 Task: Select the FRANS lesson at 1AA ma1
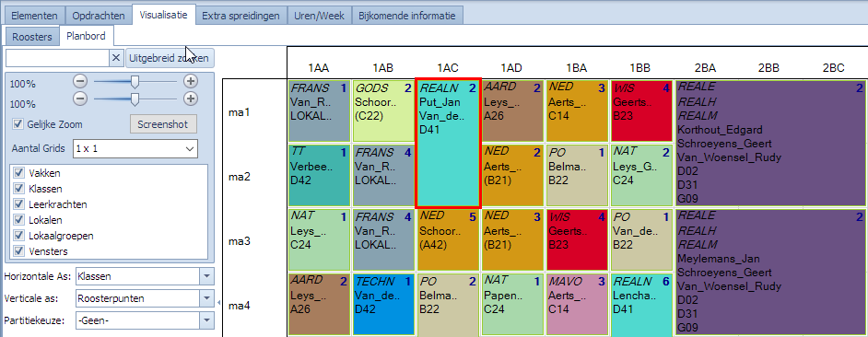click(319, 111)
